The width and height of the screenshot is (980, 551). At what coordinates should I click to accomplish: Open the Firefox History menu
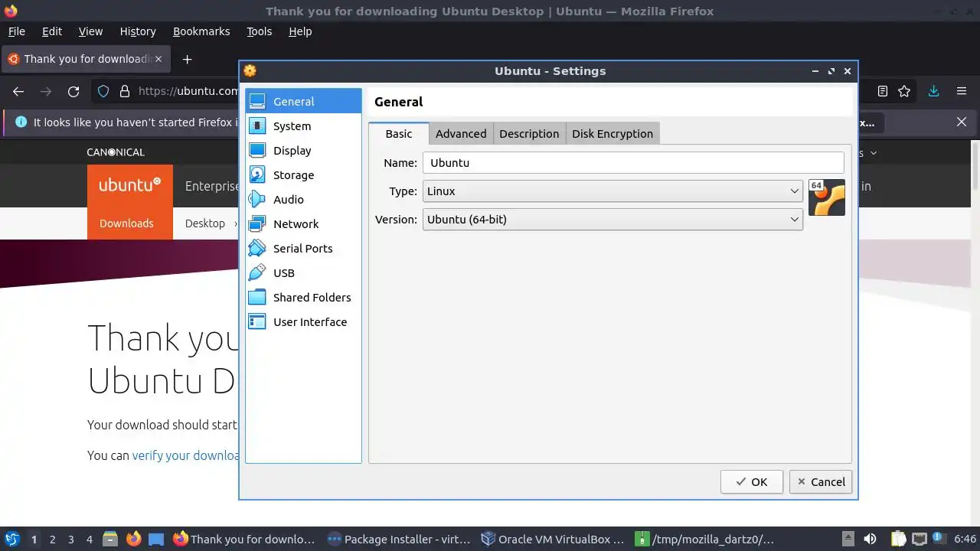[138, 31]
